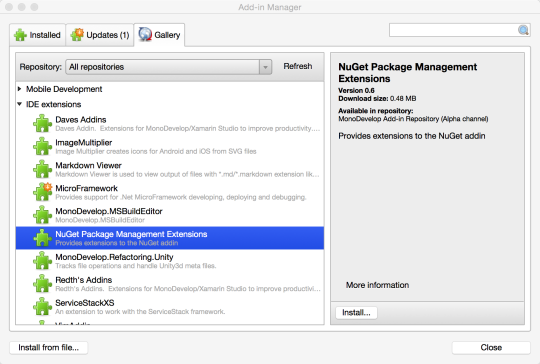Select the ImageMultiplier entry
Viewport: 540px width, 364px height.
click(170, 146)
